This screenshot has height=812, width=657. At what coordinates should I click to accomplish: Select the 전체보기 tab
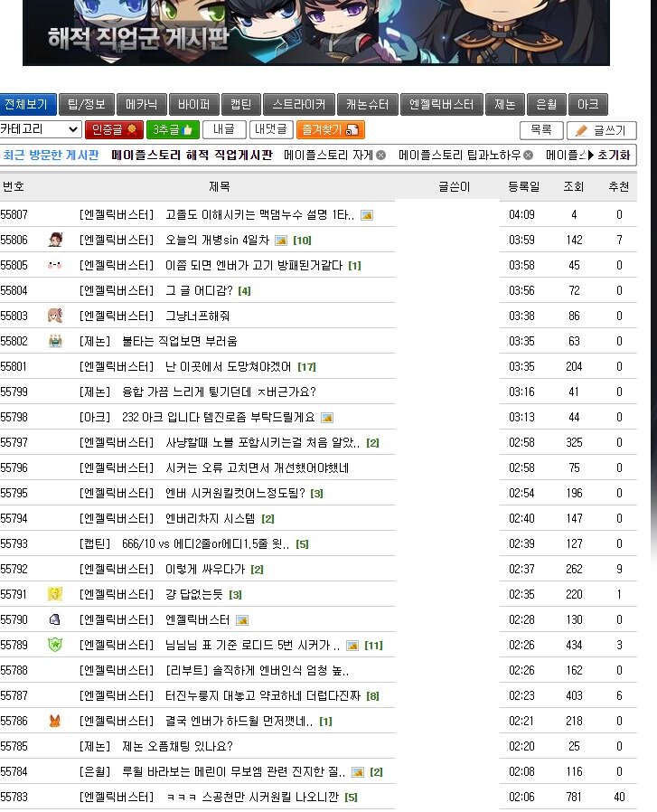[x=27, y=105]
